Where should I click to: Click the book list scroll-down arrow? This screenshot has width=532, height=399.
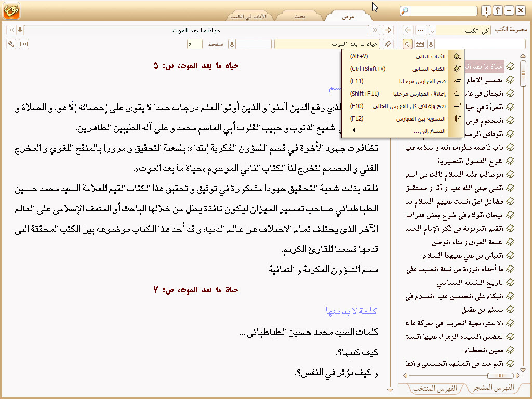coord(523,370)
